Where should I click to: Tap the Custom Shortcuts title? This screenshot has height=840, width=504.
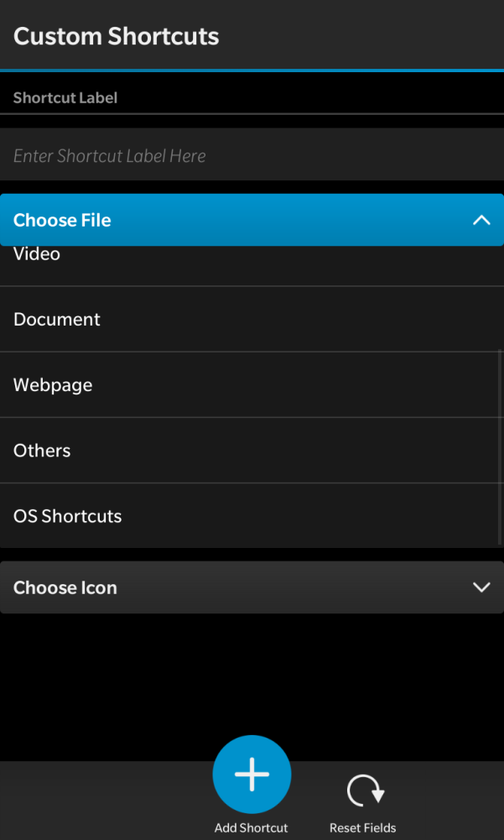pos(117,36)
